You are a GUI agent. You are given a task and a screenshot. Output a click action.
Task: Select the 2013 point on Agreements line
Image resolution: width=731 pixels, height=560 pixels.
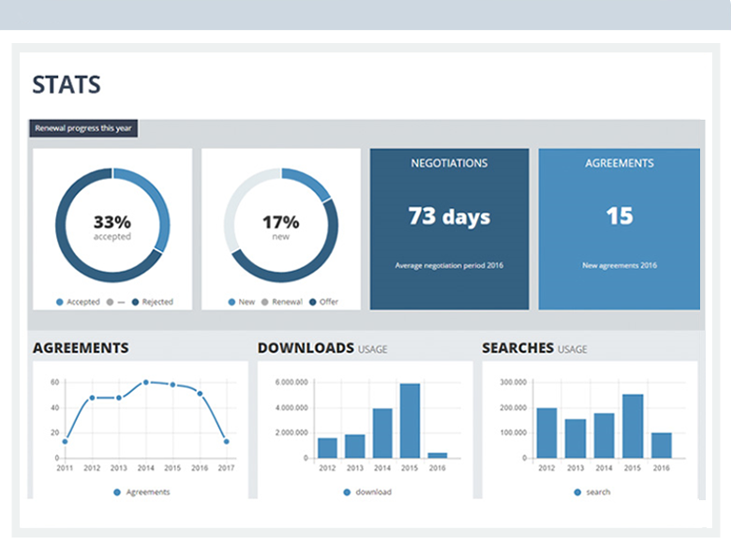[x=119, y=398]
